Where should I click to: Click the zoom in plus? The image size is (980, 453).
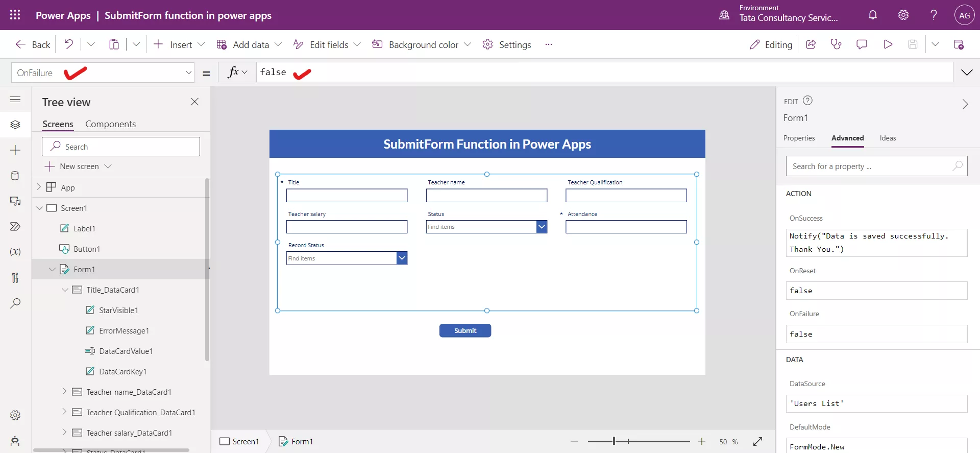tap(702, 441)
